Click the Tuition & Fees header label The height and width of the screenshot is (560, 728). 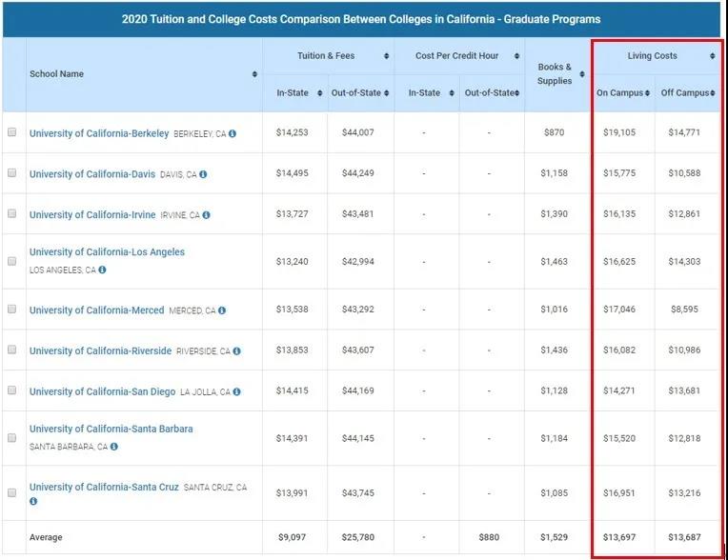coord(326,55)
